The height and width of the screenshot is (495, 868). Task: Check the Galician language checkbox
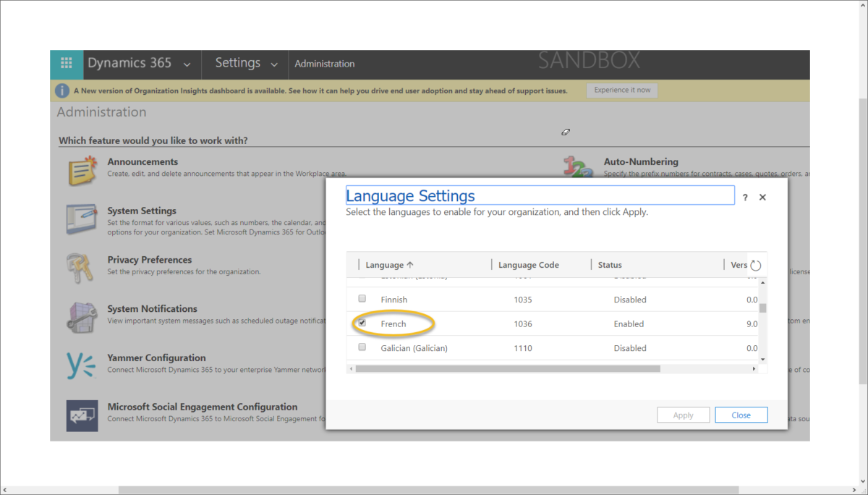coord(362,347)
